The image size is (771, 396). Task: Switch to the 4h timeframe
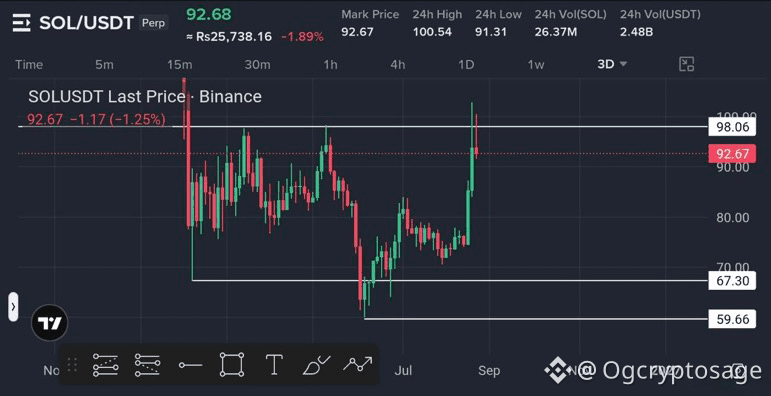(x=398, y=64)
